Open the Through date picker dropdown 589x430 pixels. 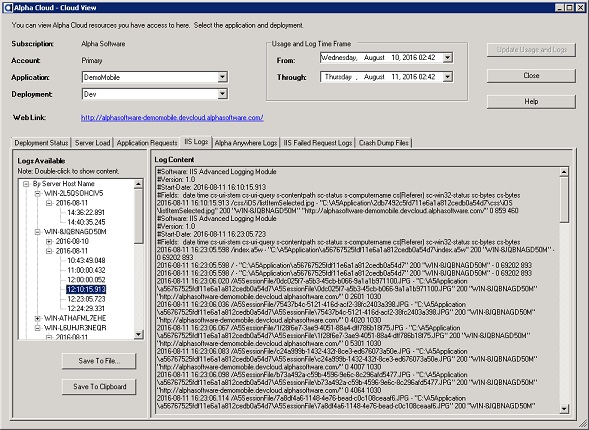pos(447,77)
